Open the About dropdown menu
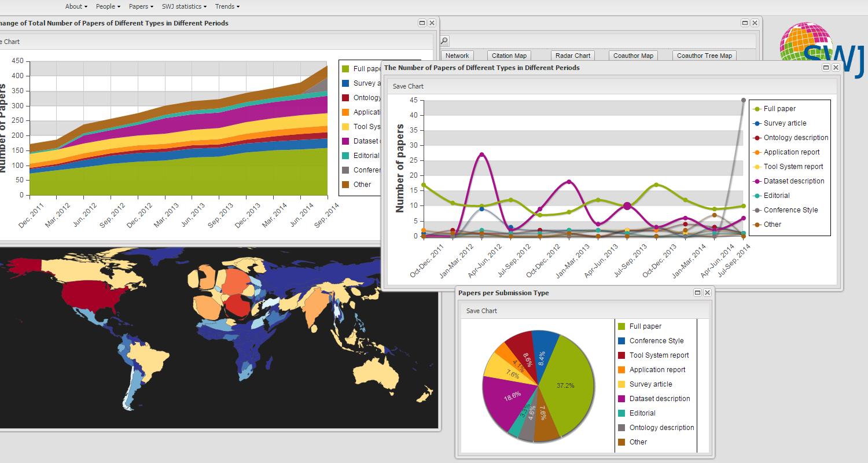 76,6
